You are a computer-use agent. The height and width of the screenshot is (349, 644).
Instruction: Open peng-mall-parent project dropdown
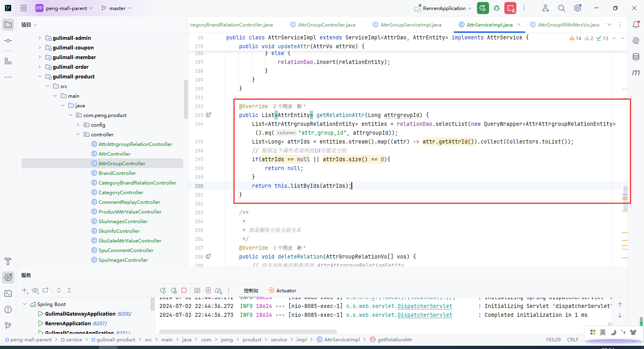tap(64, 8)
